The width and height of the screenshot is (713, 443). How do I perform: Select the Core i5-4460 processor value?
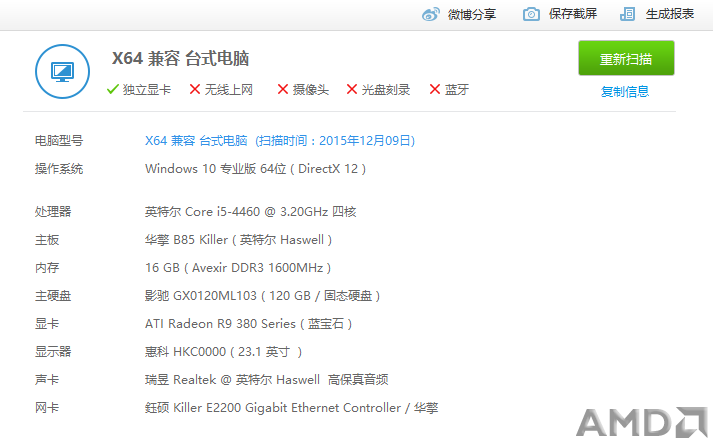tap(251, 211)
